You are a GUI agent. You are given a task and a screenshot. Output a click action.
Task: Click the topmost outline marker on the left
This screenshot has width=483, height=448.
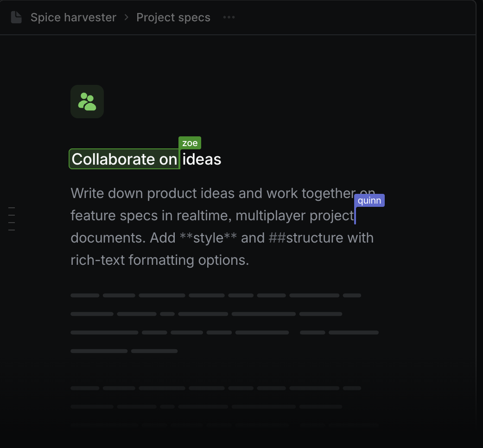12,207
